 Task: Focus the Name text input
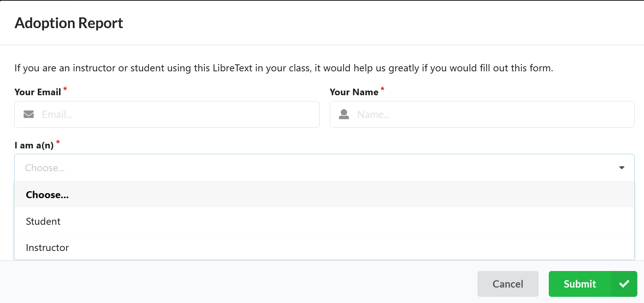tap(494, 114)
